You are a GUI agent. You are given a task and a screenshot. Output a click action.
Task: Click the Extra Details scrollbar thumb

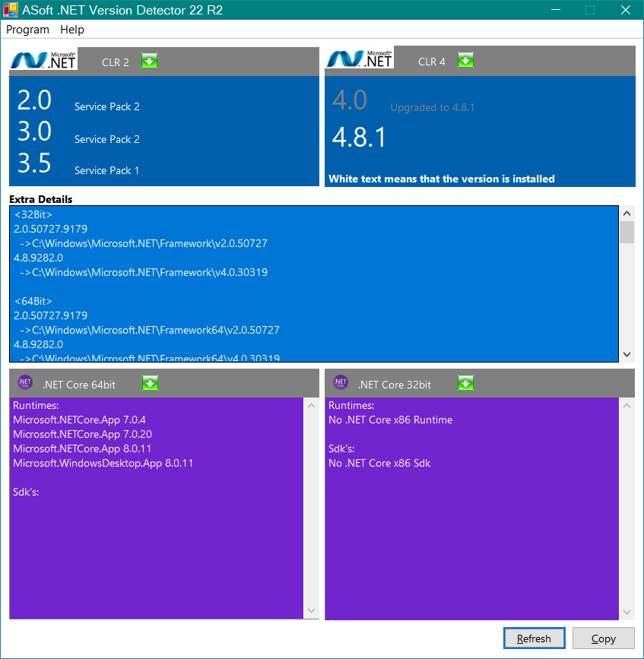pyautogui.click(x=627, y=232)
